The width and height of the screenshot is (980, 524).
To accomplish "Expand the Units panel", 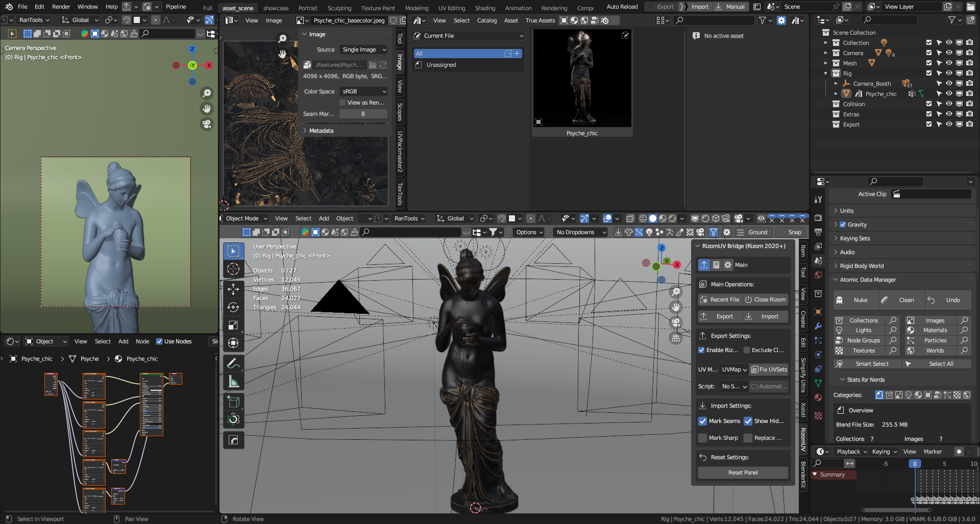I will click(847, 211).
